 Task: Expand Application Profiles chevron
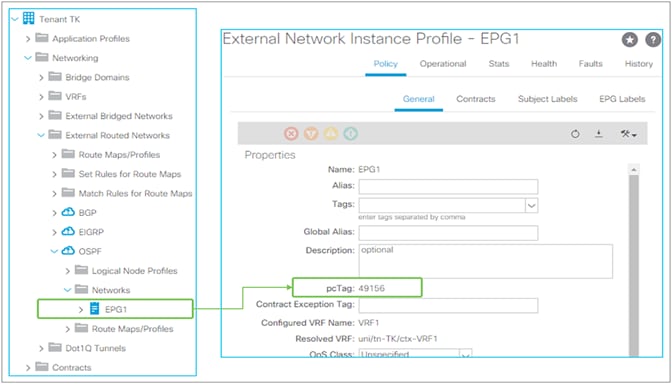[x=28, y=39]
